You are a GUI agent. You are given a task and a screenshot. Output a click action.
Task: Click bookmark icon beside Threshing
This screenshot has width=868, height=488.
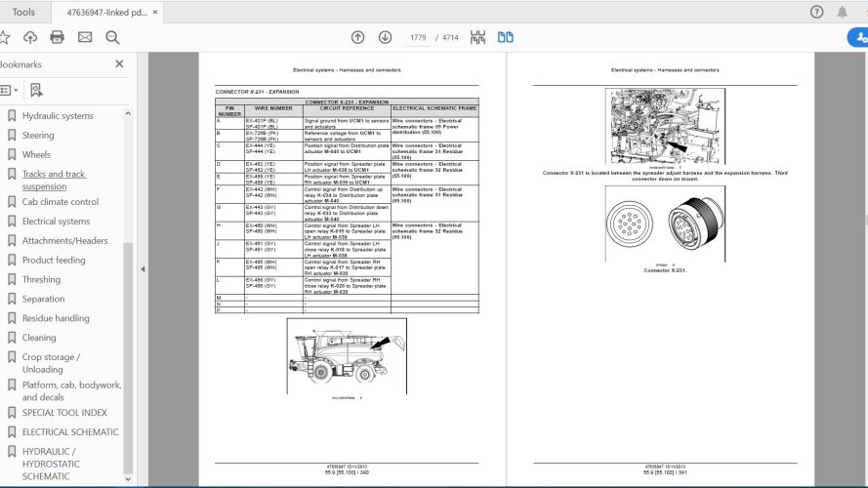pyautogui.click(x=11, y=279)
